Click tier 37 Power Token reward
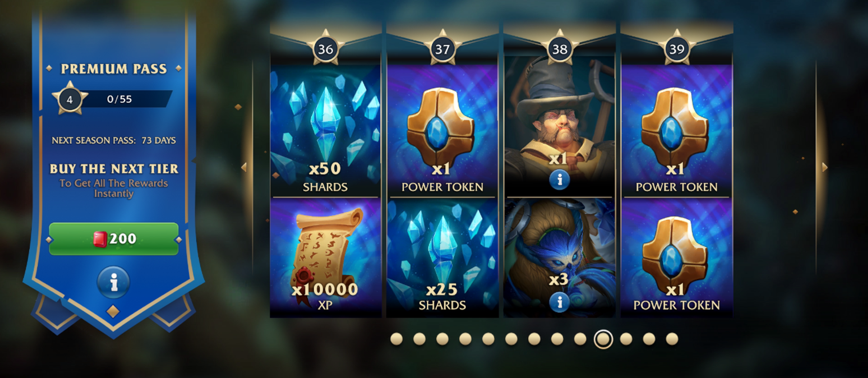868x378 pixels. coord(442,131)
